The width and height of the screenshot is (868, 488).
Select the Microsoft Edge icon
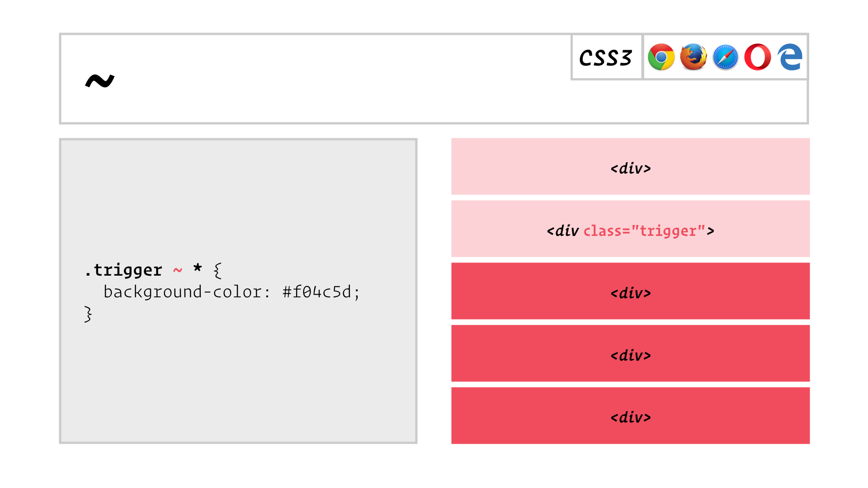click(790, 57)
